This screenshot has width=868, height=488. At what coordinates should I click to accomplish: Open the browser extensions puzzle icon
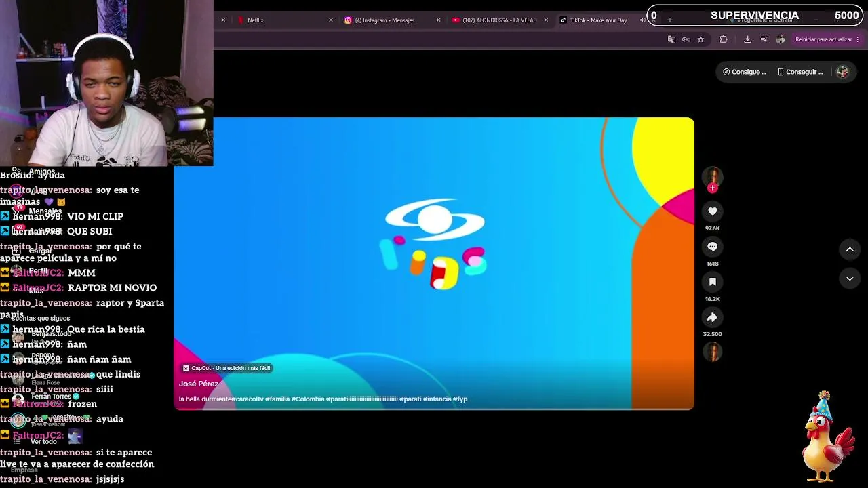coord(724,39)
